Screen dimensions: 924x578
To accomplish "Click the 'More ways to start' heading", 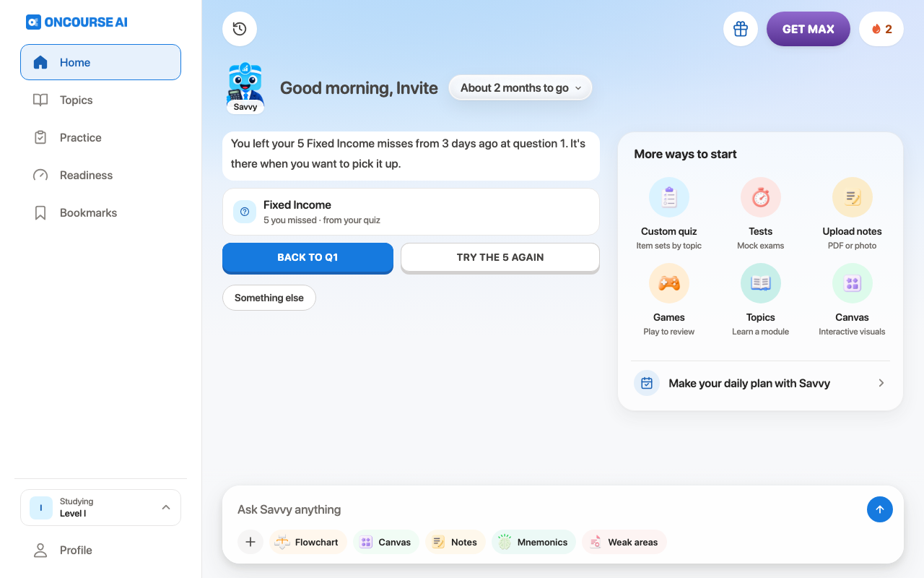I will (685, 154).
